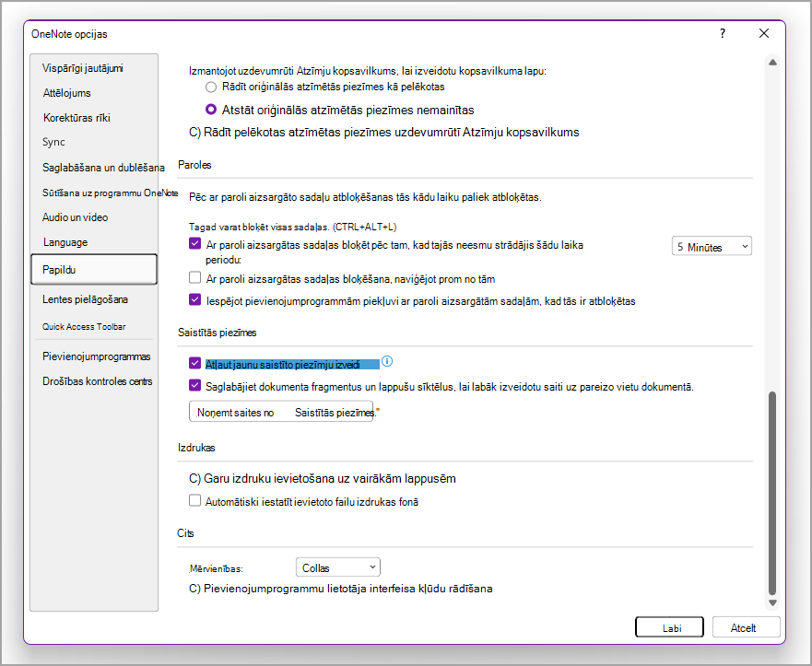Viewport: 812px width, 666px height.
Task: Click scrollbar down arrow
Action: click(x=772, y=602)
